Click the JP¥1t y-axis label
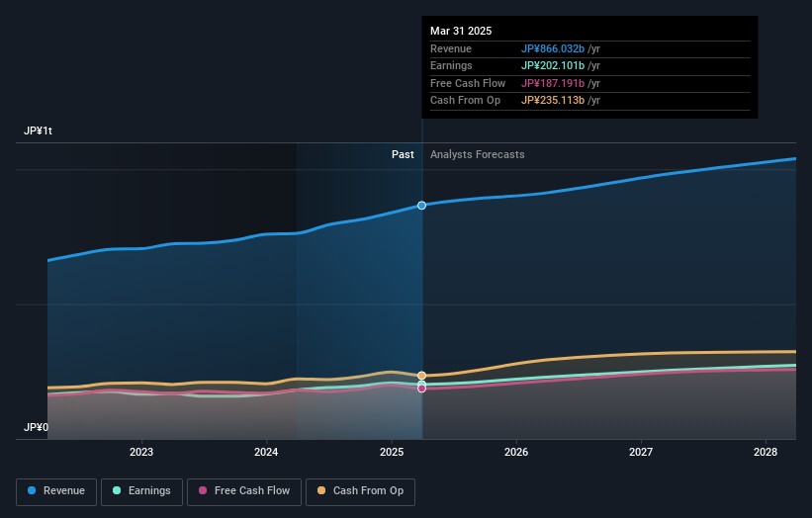 click(39, 131)
